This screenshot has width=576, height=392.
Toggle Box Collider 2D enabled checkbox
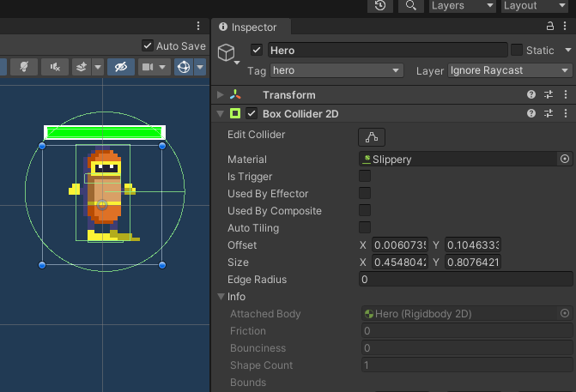coord(252,113)
